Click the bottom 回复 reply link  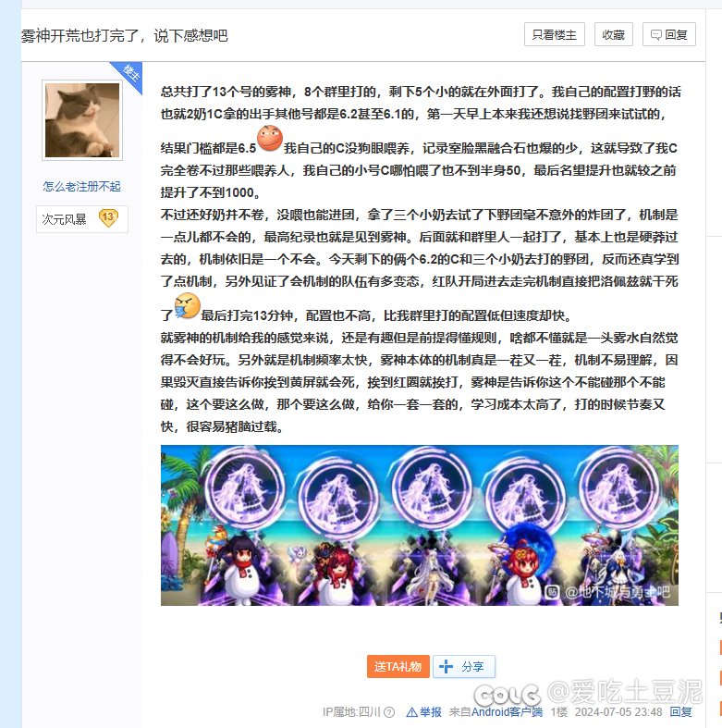pyautogui.click(x=680, y=711)
